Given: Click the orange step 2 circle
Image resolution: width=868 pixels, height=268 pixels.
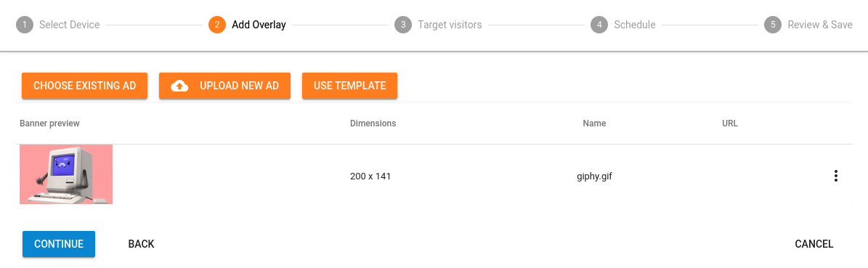Looking at the screenshot, I should point(217,25).
